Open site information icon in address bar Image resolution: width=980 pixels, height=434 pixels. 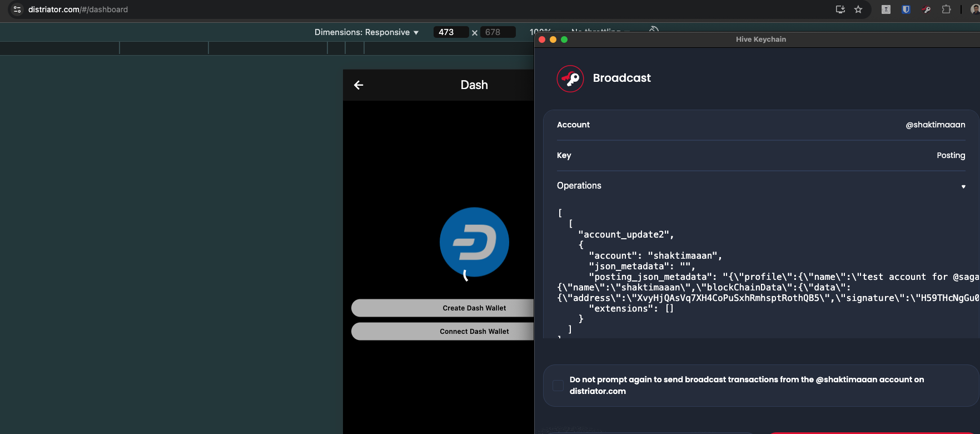[17, 9]
